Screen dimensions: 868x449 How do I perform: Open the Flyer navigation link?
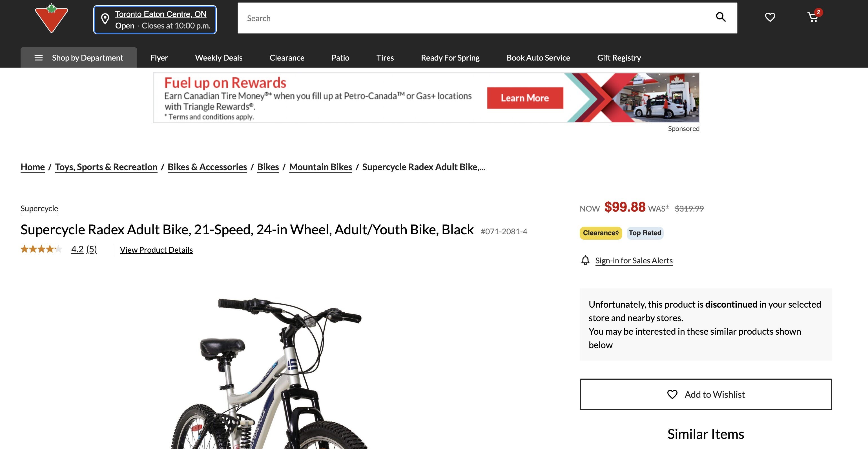[159, 57]
